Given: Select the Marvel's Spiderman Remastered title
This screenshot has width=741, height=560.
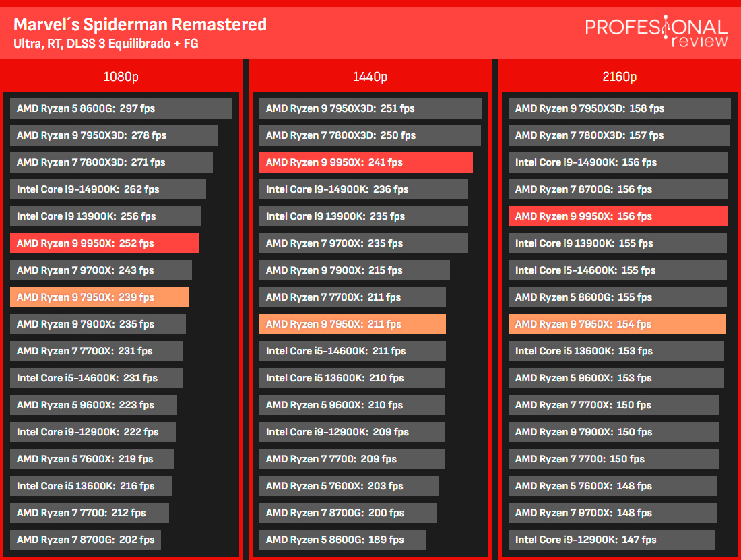Looking at the screenshot, I should [x=140, y=24].
